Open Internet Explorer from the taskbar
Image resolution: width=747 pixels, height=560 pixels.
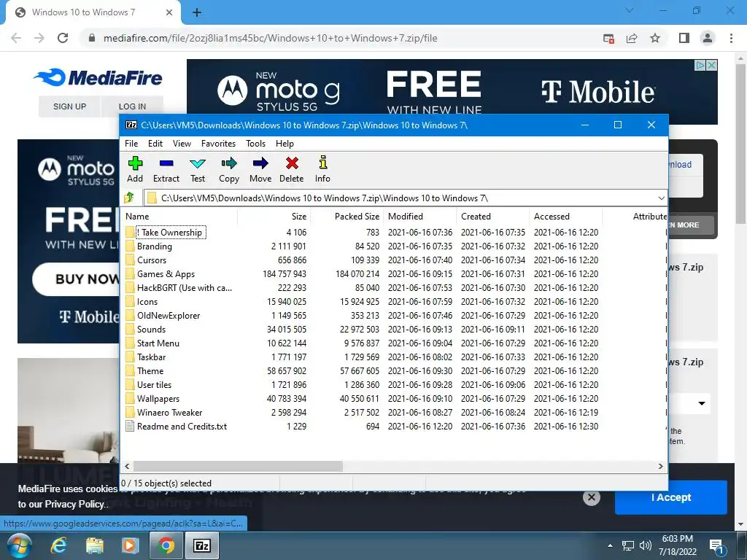(58, 545)
